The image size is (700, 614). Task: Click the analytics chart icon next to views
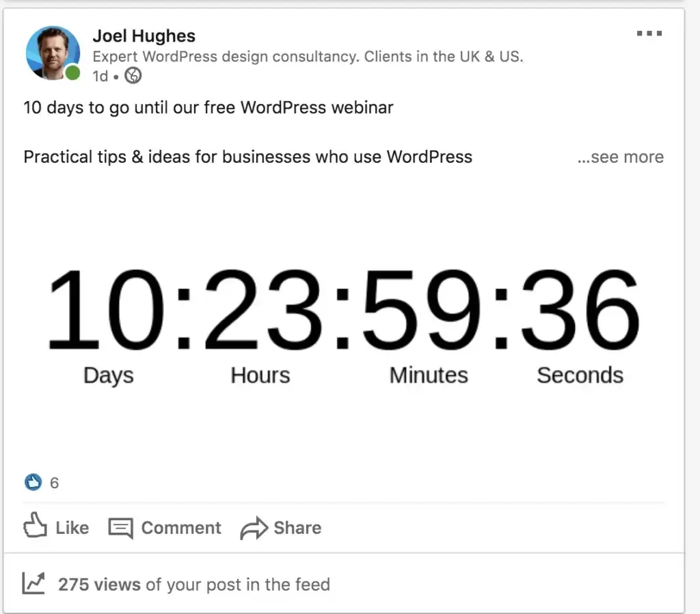point(33,583)
